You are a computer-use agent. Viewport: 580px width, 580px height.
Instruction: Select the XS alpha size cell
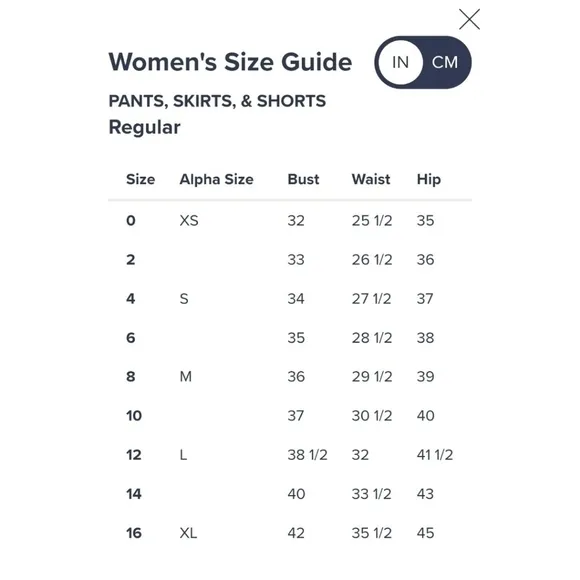coord(189,220)
